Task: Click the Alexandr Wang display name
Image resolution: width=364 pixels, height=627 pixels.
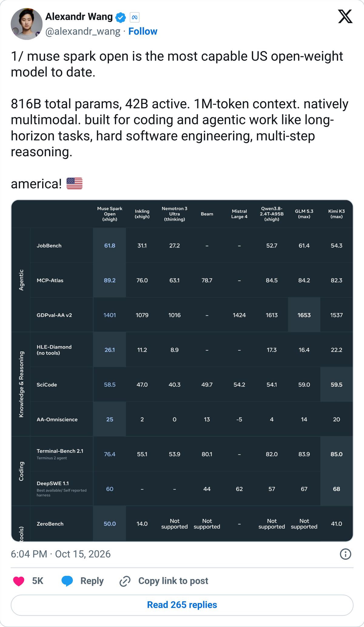Action: pyautogui.click(x=79, y=17)
